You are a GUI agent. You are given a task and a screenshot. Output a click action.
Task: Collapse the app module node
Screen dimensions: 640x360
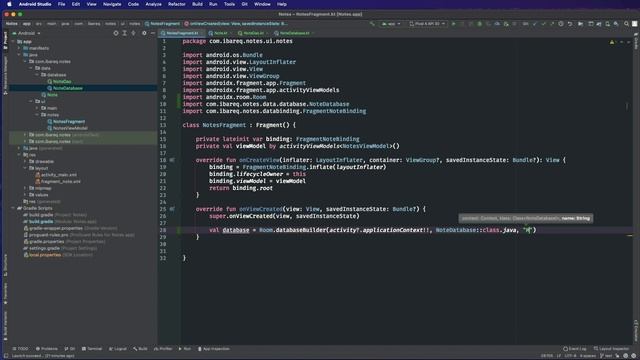[x=13, y=42]
